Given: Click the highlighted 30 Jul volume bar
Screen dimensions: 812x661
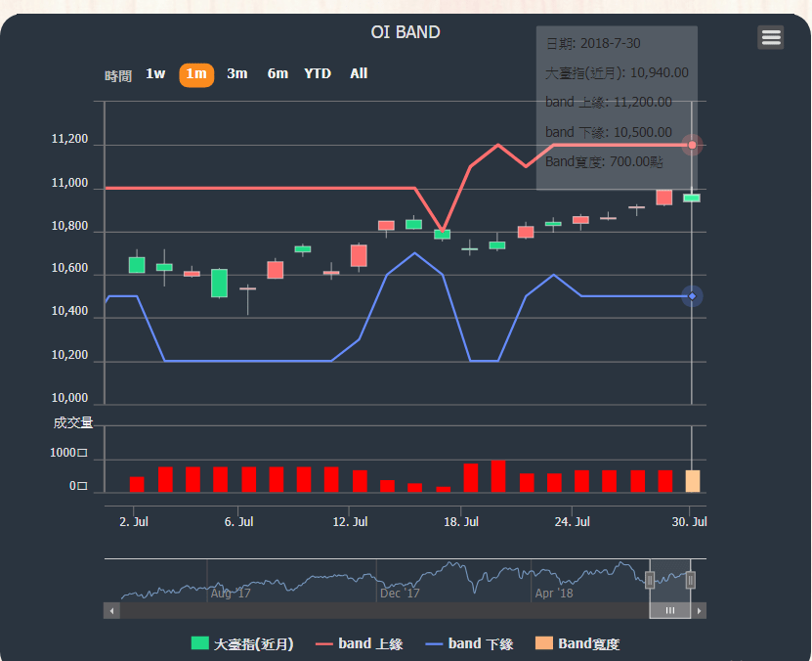Looking at the screenshot, I should click(692, 481).
